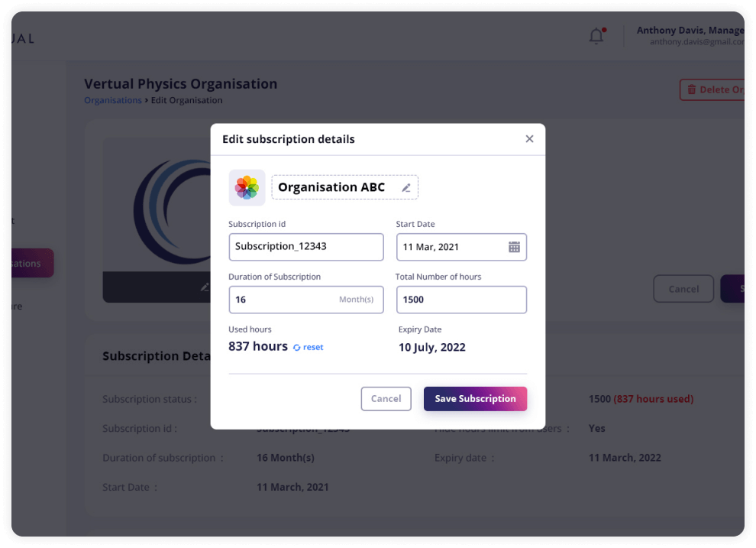Select the 11 March, 2022 expiry date text

click(625, 458)
